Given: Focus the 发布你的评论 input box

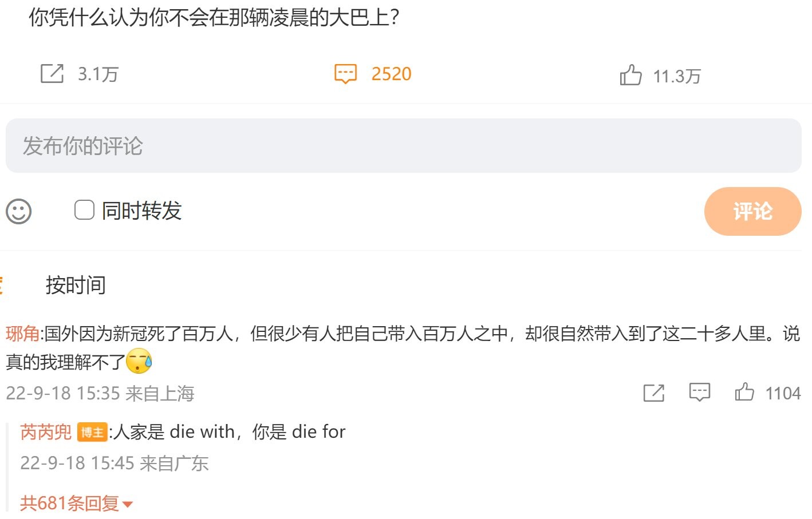Looking at the screenshot, I should pyautogui.click(x=403, y=146).
